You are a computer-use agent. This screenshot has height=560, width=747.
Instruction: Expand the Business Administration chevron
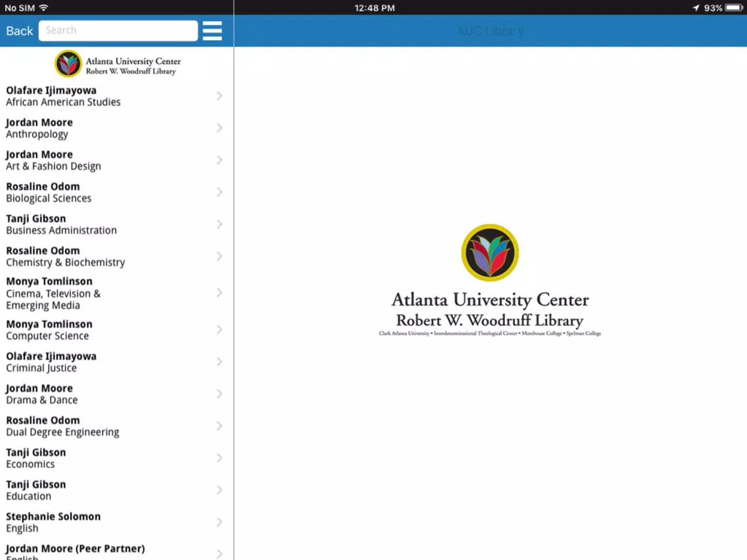[219, 224]
